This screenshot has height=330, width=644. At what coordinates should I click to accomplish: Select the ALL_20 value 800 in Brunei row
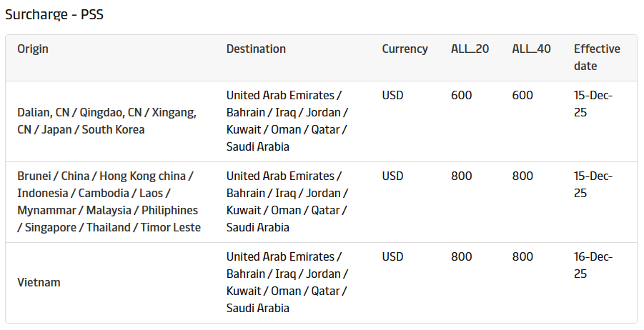pos(461,176)
